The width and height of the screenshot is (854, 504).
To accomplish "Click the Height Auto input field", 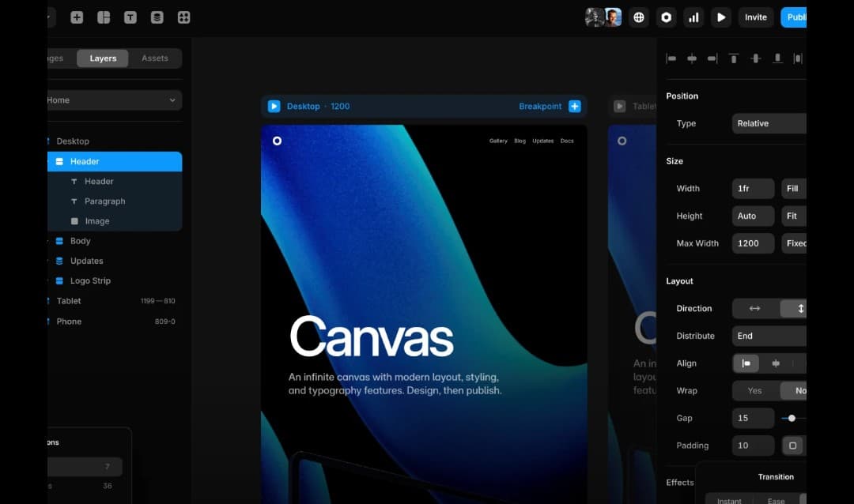I will pos(754,216).
